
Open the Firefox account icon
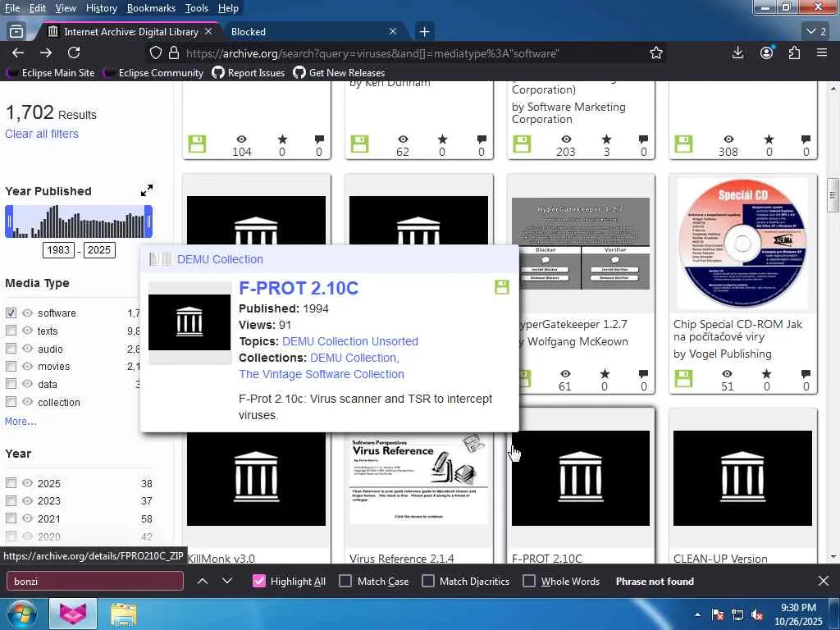[x=767, y=52]
